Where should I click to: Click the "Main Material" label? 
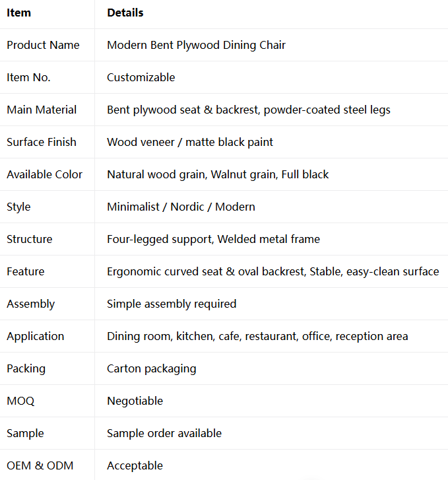pyautogui.click(x=42, y=110)
